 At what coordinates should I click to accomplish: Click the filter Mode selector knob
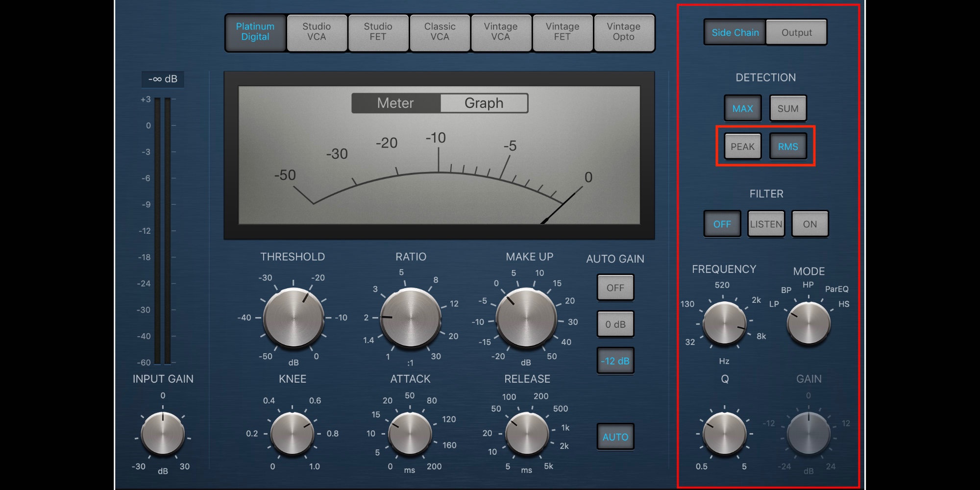coord(808,323)
